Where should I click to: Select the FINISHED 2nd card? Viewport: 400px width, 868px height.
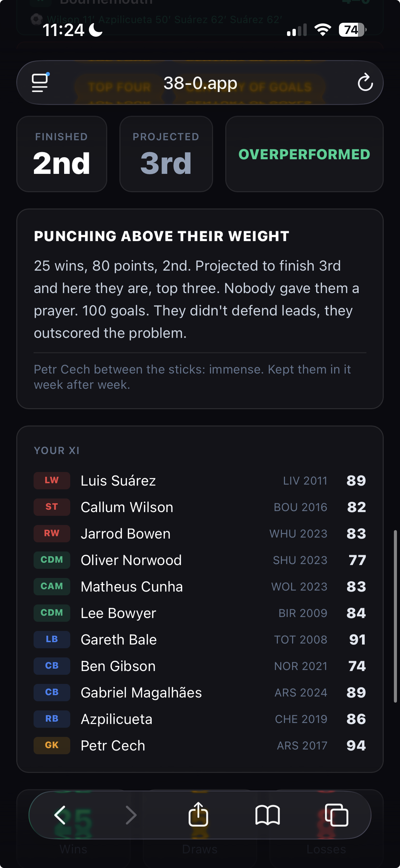[x=62, y=154]
